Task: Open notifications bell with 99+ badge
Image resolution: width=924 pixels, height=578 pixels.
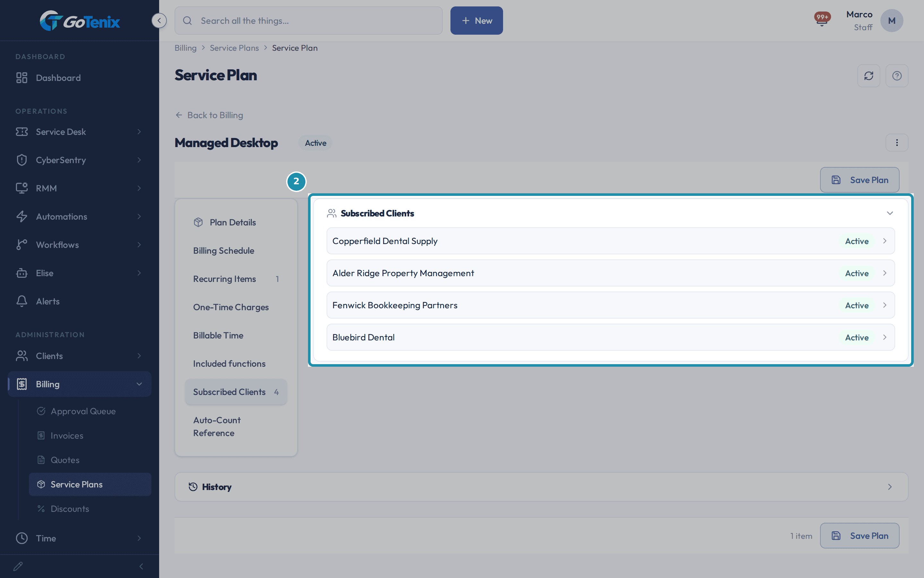Action: [822, 19]
